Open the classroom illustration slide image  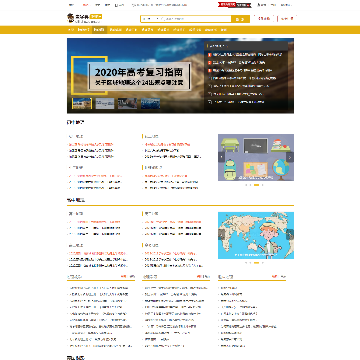pyautogui.click(x=256, y=157)
